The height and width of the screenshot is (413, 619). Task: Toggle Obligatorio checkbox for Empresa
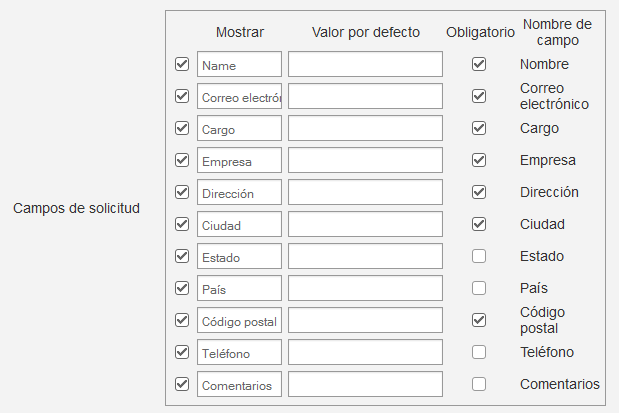point(479,160)
